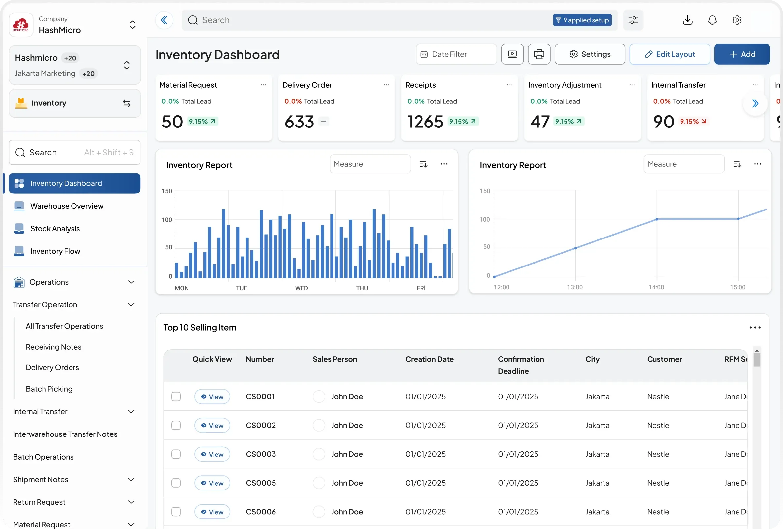Check the box beside CS0006
This screenshot has width=783, height=532.
click(x=176, y=512)
